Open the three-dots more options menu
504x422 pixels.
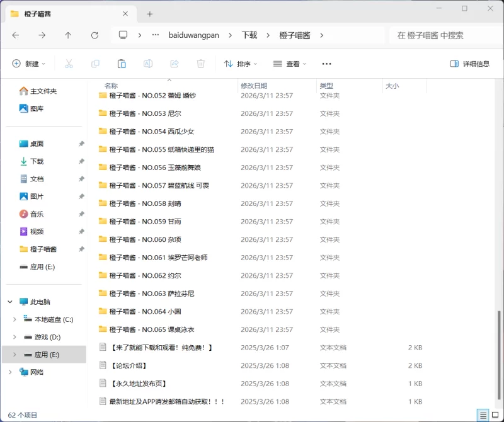point(326,64)
